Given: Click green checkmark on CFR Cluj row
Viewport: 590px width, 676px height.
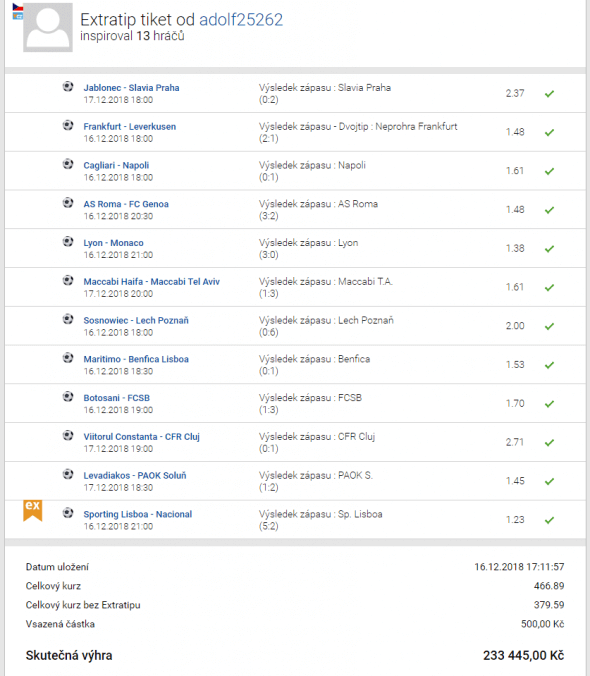Looking at the screenshot, I should coord(549,443).
